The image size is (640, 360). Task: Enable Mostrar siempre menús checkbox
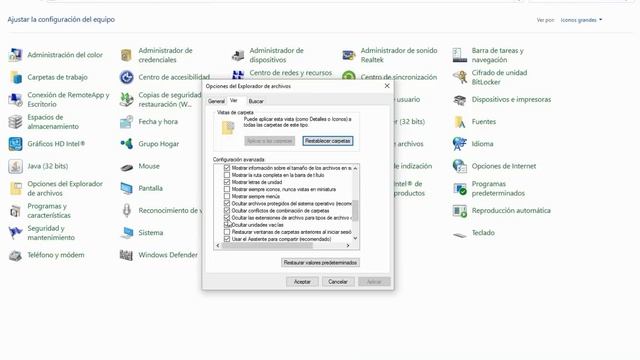click(x=227, y=196)
